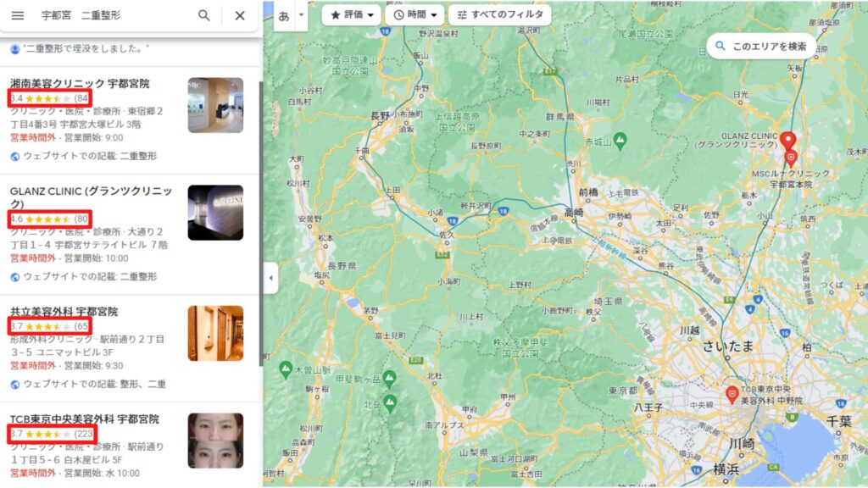Click the globe icon under GLANZ CLINIC listing

pyautogui.click(x=15, y=277)
